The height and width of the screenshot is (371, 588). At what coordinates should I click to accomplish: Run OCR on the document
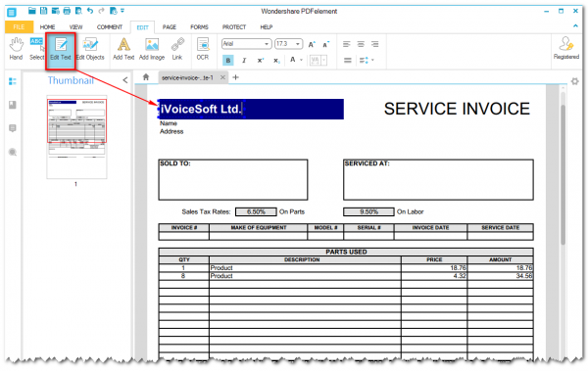[x=203, y=49]
